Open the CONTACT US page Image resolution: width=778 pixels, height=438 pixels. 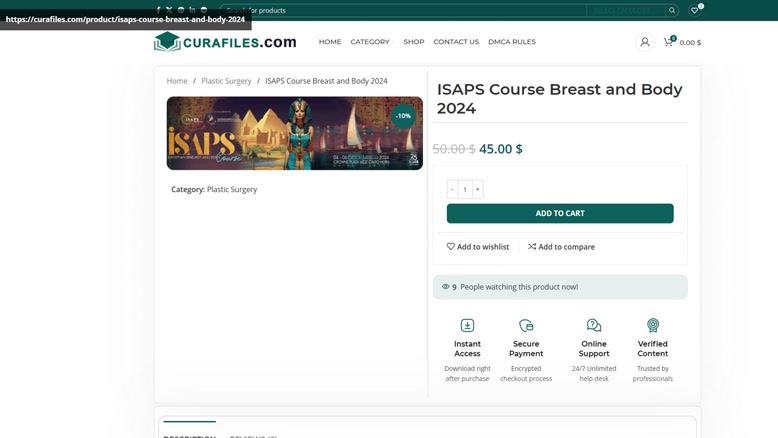pos(456,42)
